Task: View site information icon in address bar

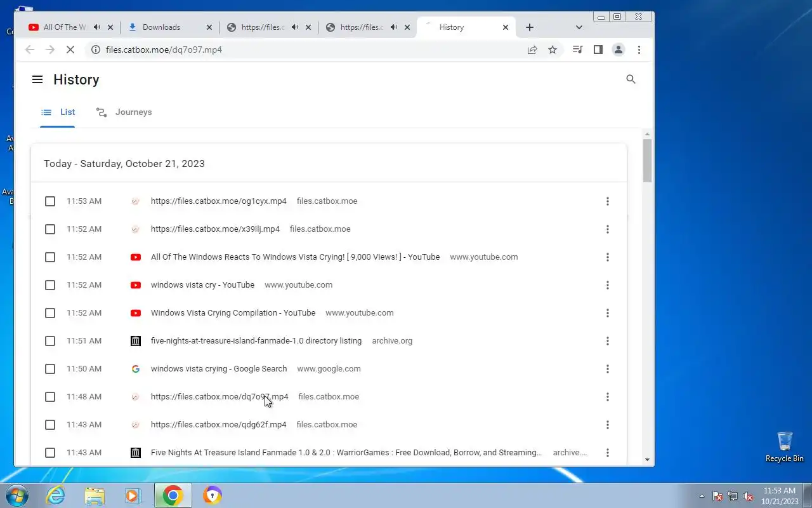Action: coord(95,50)
